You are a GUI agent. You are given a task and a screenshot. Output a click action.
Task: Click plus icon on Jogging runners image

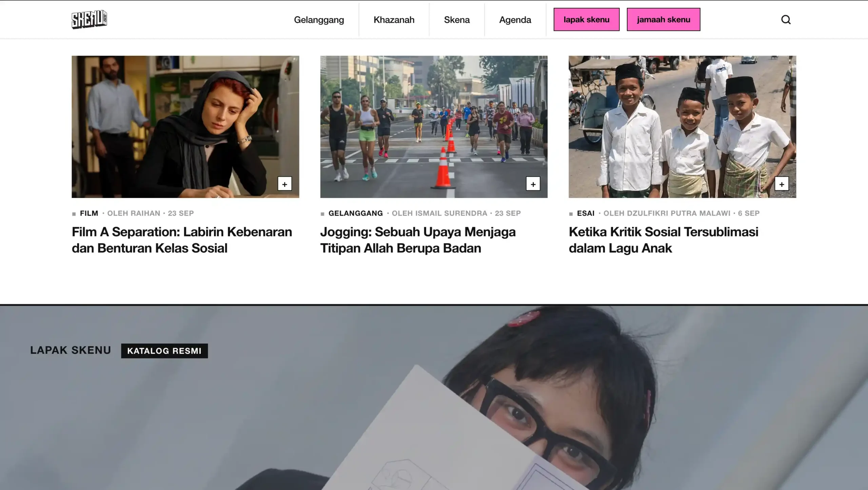click(533, 184)
